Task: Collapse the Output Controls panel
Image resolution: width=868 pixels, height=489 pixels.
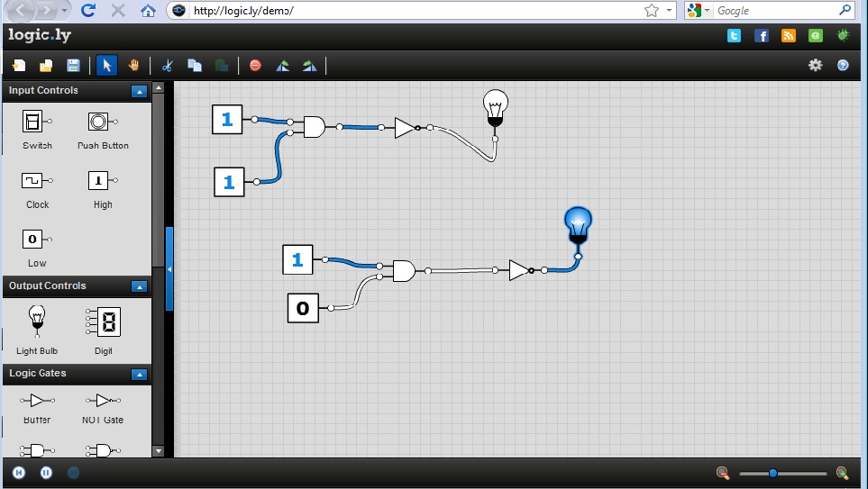Action: point(140,286)
